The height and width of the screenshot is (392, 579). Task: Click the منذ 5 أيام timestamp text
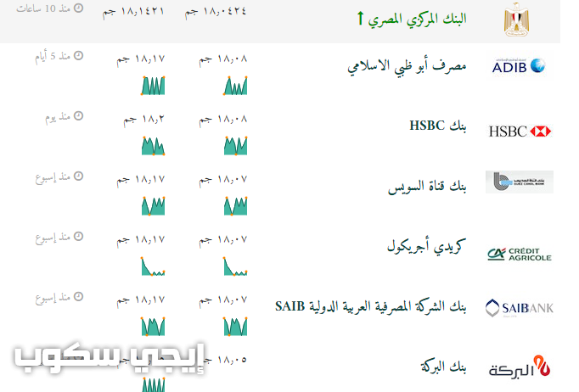point(53,57)
